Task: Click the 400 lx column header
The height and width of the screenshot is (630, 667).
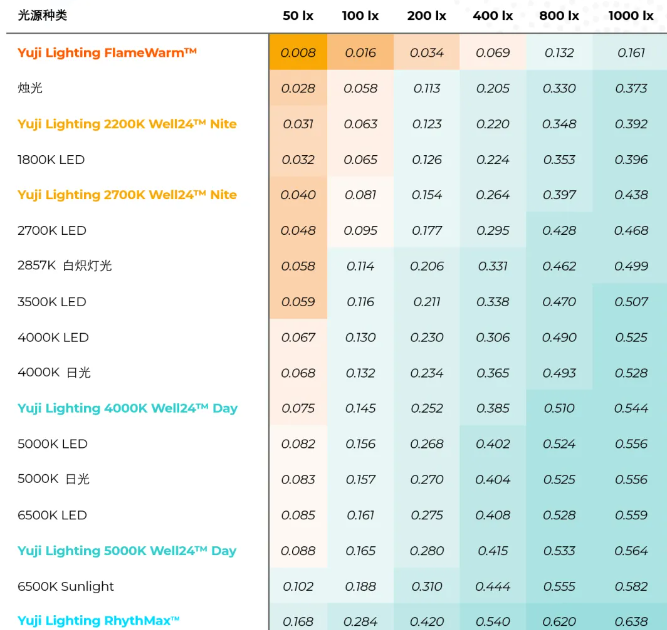Action: [x=493, y=16]
